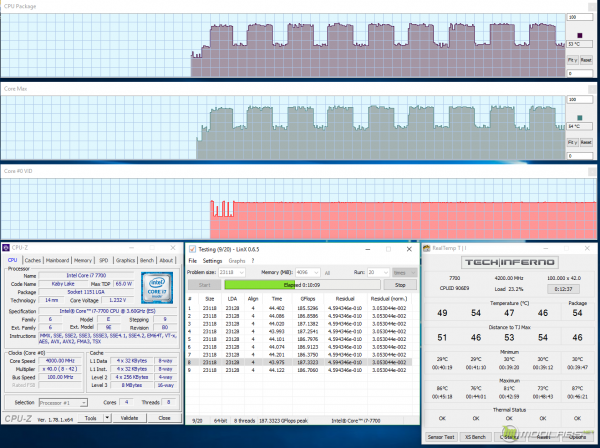The image size is (600, 448).
Task: Click the Load 23.2% readout in RealTemp
Action: click(x=509, y=289)
